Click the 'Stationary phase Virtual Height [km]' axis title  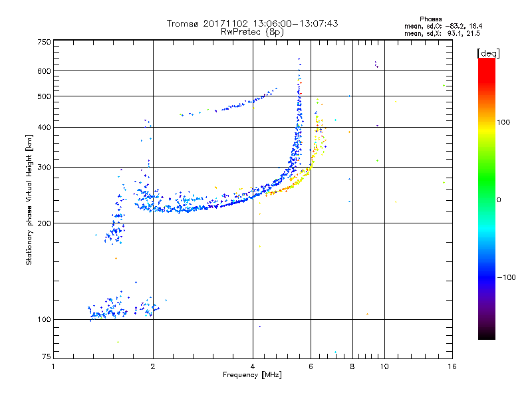pos(29,199)
